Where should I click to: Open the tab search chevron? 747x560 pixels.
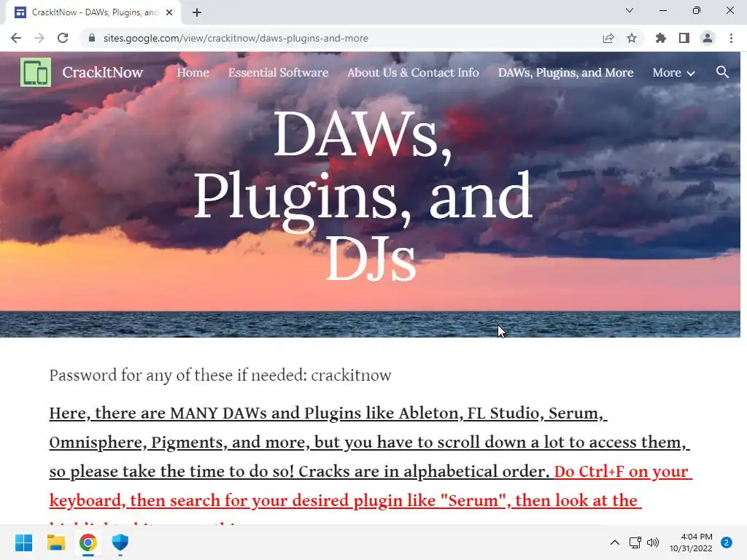click(x=630, y=10)
